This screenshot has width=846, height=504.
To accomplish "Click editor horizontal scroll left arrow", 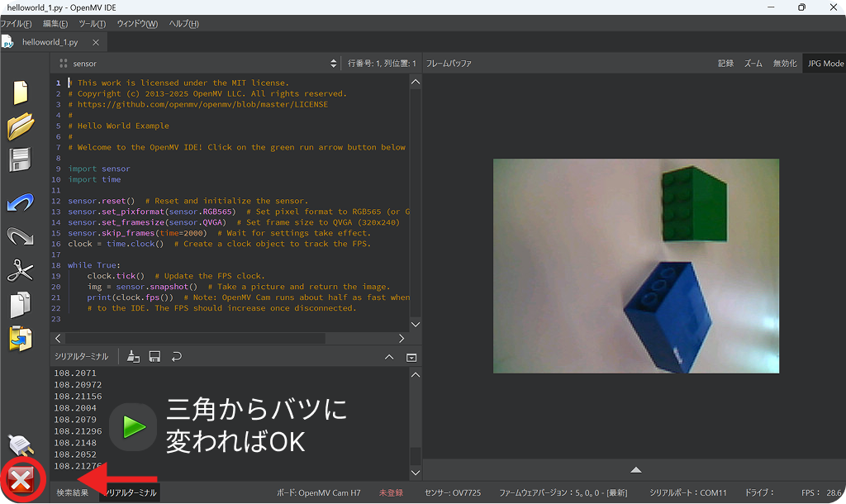I will 59,338.
